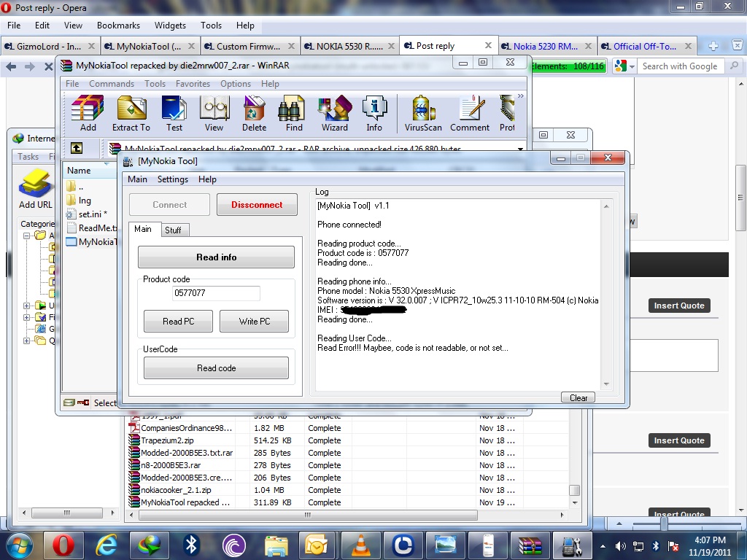Click the Read PC button
747x560 pixels.
click(x=178, y=322)
